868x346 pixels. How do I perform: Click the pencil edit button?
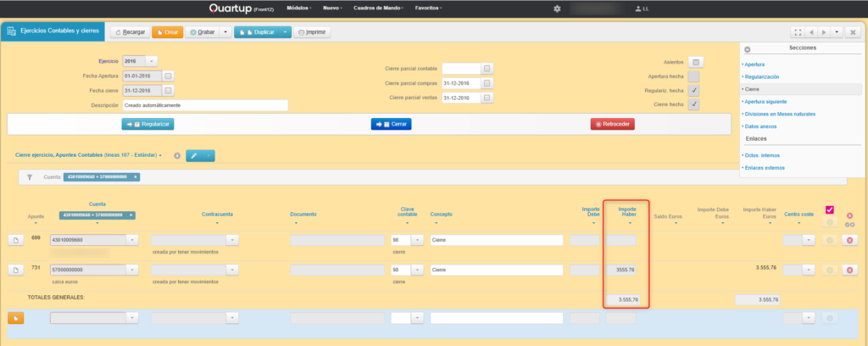[193, 155]
